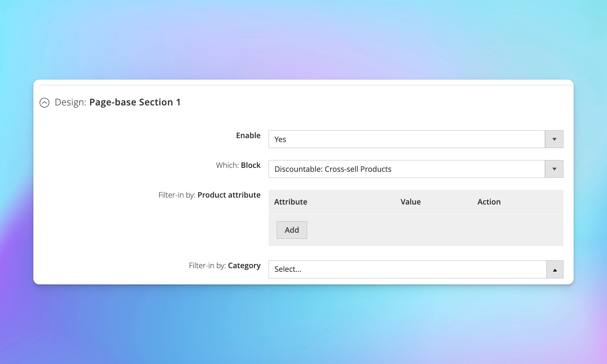The height and width of the screenshot is (364, 607).
Task: Click the Filter-in by: Product attribute label
Action: [x=209, y=195]
